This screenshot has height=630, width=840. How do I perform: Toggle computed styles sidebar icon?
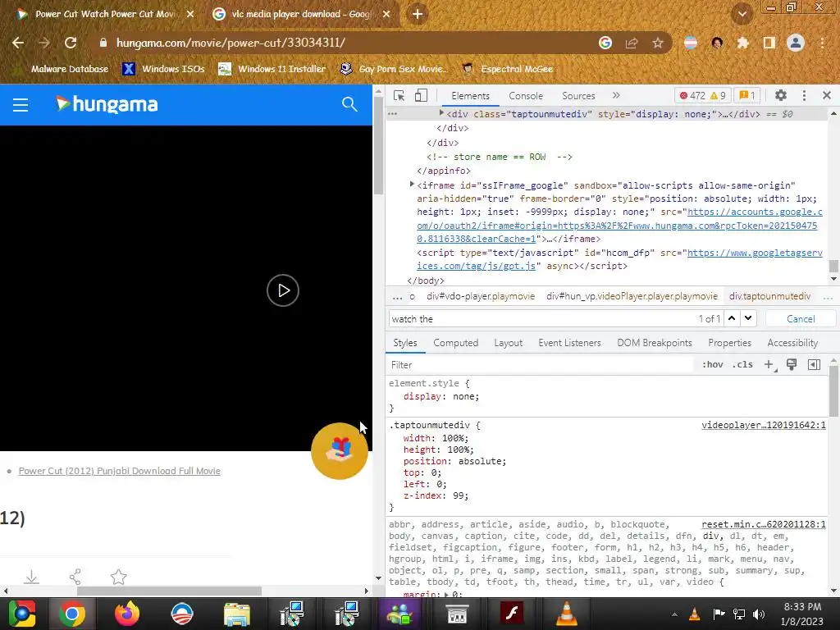[814, 364]
